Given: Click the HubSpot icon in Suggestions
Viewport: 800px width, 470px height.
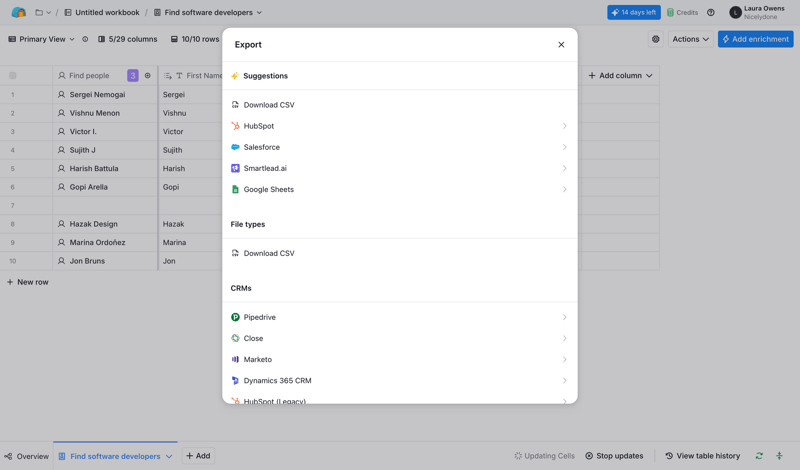Looking at the screenshot, I should coord(235,126).
